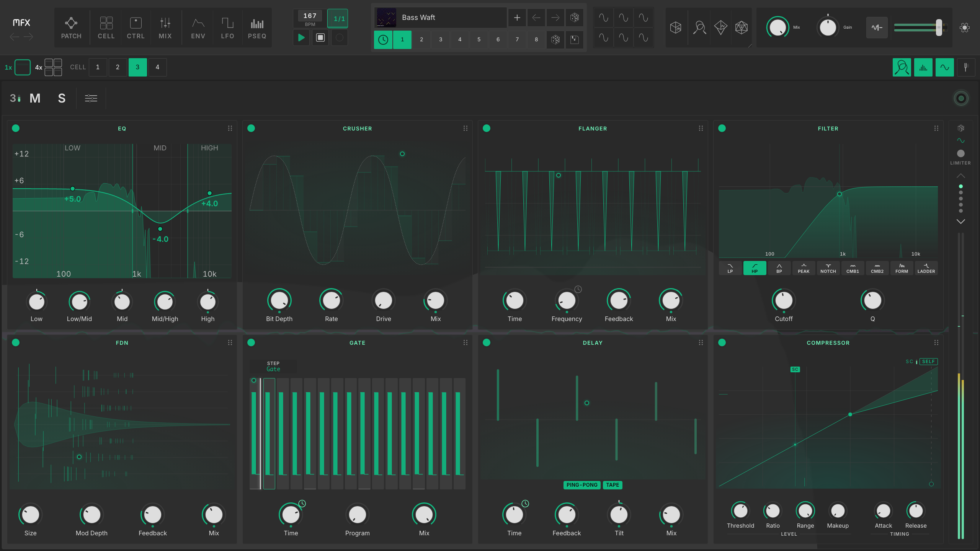980x551 pixels.
Task: Select pattern slot 8
Action: pyautogui.click(x=536, y=39)
